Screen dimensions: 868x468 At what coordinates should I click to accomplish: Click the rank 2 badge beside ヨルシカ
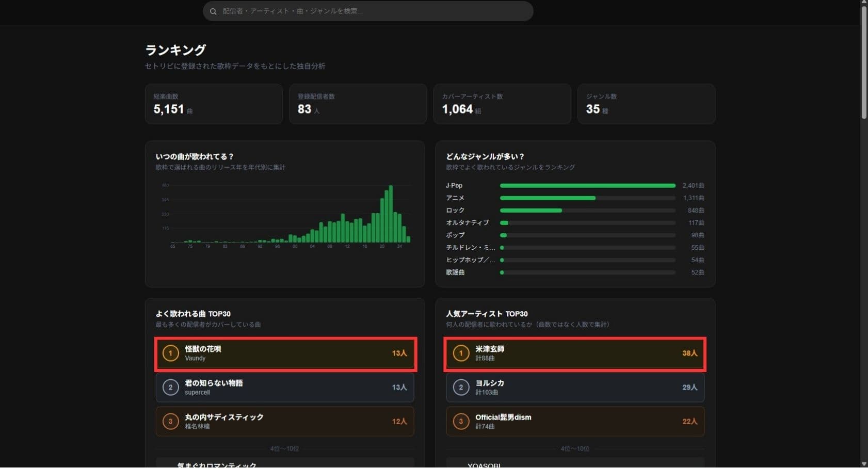[461, 388]
